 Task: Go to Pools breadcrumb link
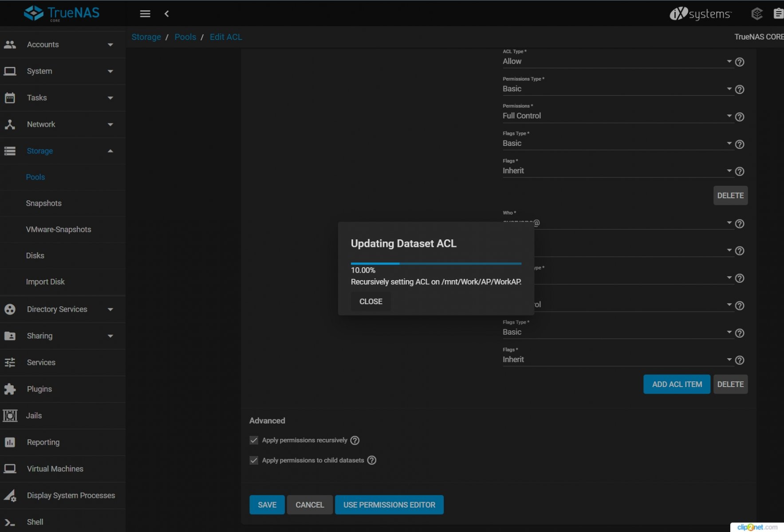coord(185,37)
